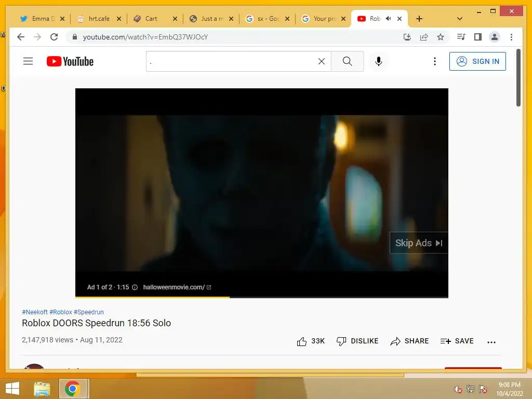Image resolution: width=532 pixels, height=399 pixels.
Task: Open the Chrome profile avatar
Action: pyautogui.click(x=495, y=37)
